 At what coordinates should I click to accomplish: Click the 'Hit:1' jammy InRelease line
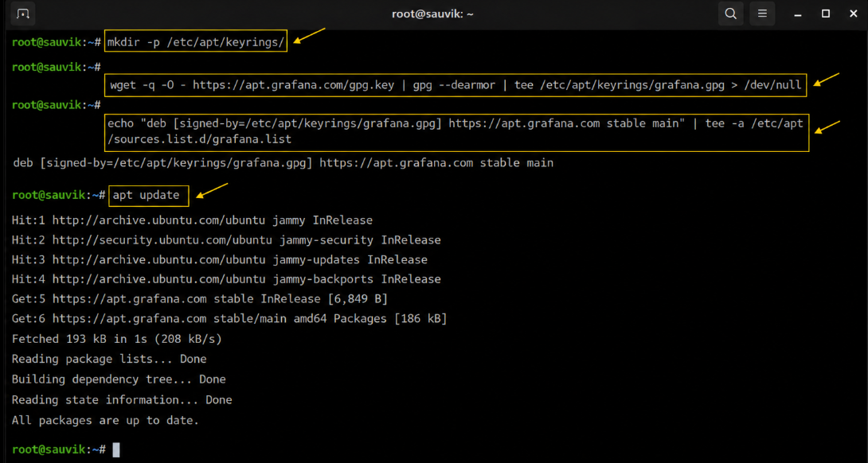[x=192, y=220]
